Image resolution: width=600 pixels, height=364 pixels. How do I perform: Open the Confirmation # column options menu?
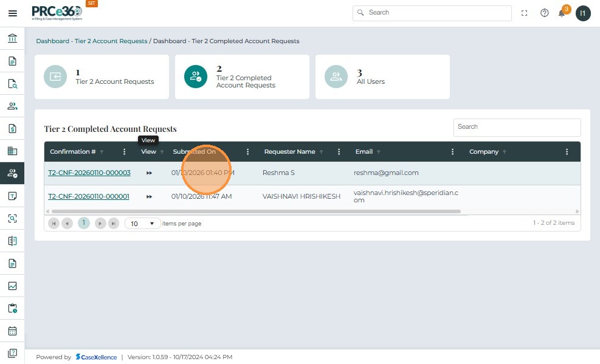pyautogui.click(x=125, y=152)
